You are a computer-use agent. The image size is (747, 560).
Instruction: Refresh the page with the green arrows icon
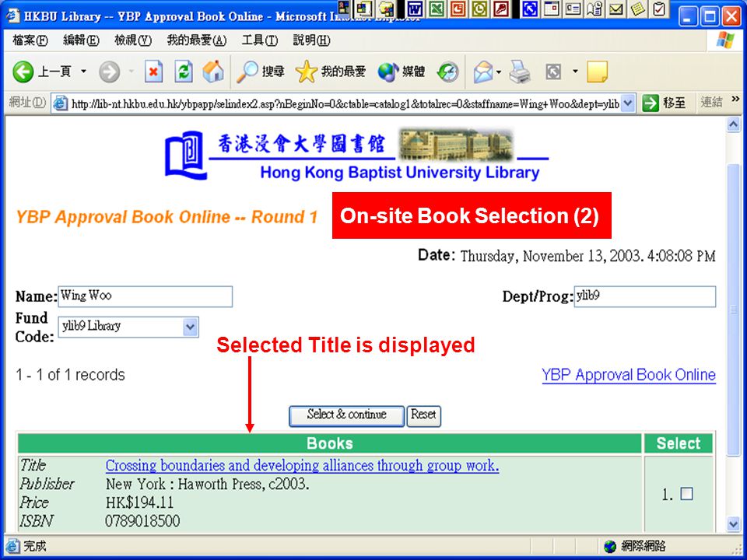pos(184,72)
